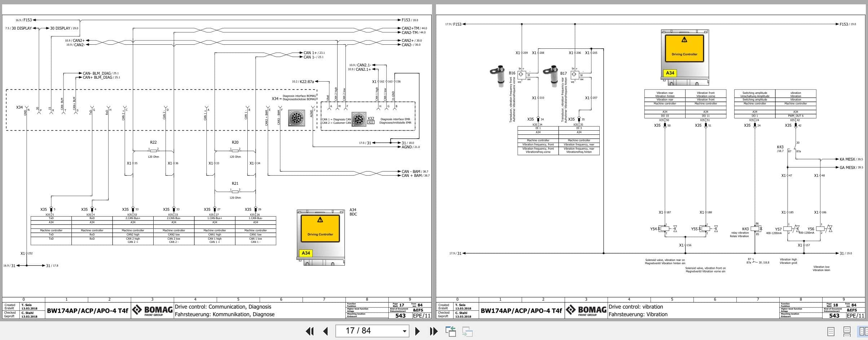
Task: Click the 30 DISPLAY / 29.0 reference
Action: coord(64,28)
